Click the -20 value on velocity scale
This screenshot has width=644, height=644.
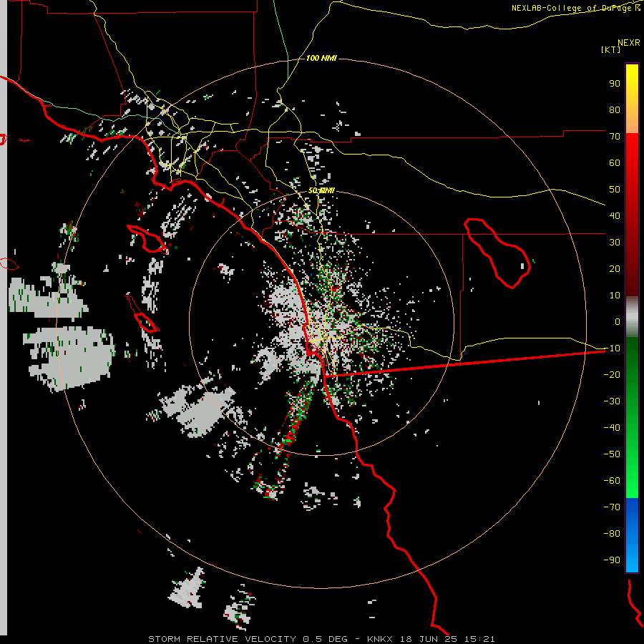[x=612, y=374]
